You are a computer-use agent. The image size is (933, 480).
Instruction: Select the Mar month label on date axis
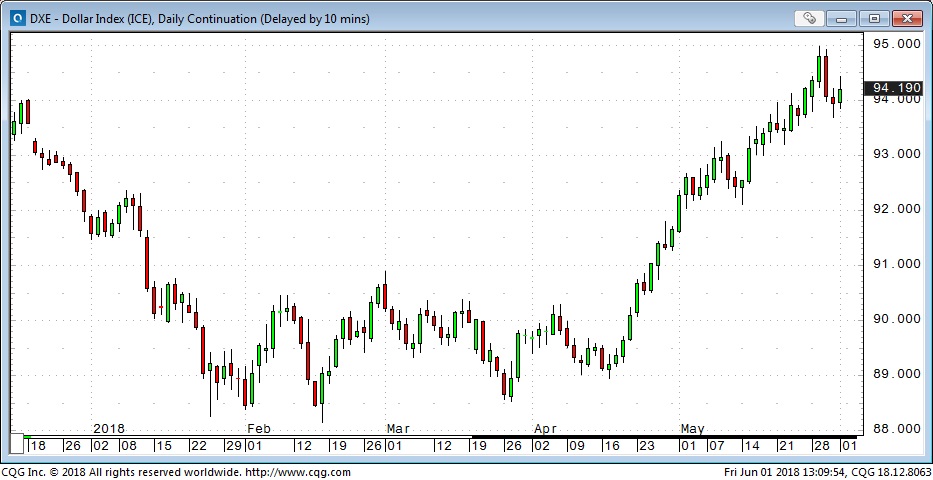click(x=398, y=428)
